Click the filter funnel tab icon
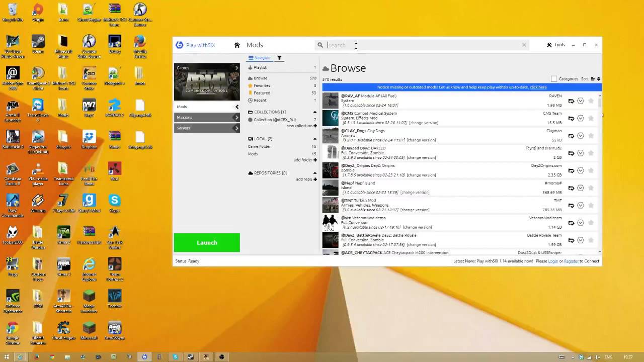 pyautogui.click(x=279, y=58)
